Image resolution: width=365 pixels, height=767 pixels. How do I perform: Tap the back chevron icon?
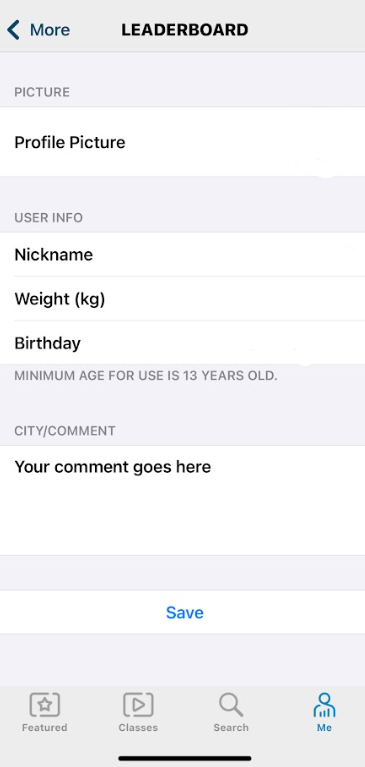13,30
